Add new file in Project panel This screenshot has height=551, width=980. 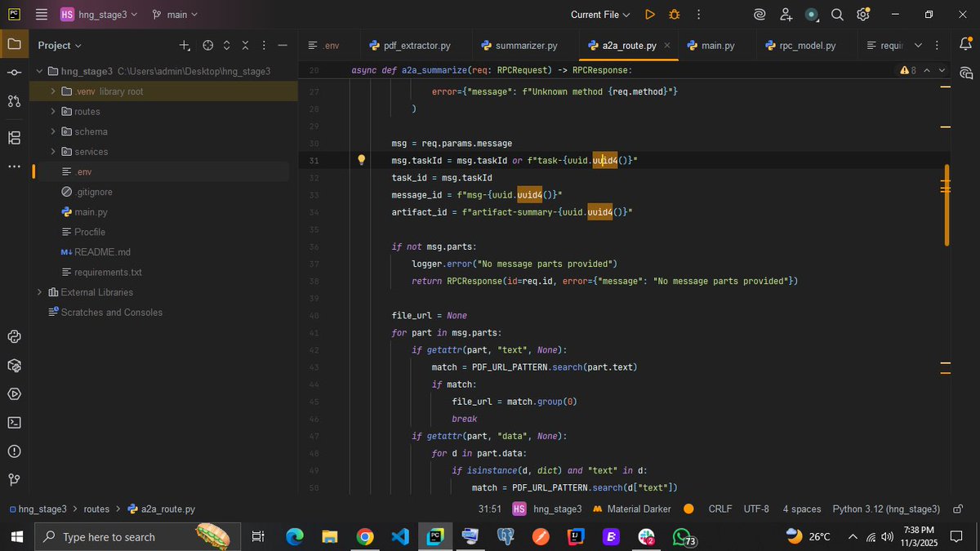185,46
